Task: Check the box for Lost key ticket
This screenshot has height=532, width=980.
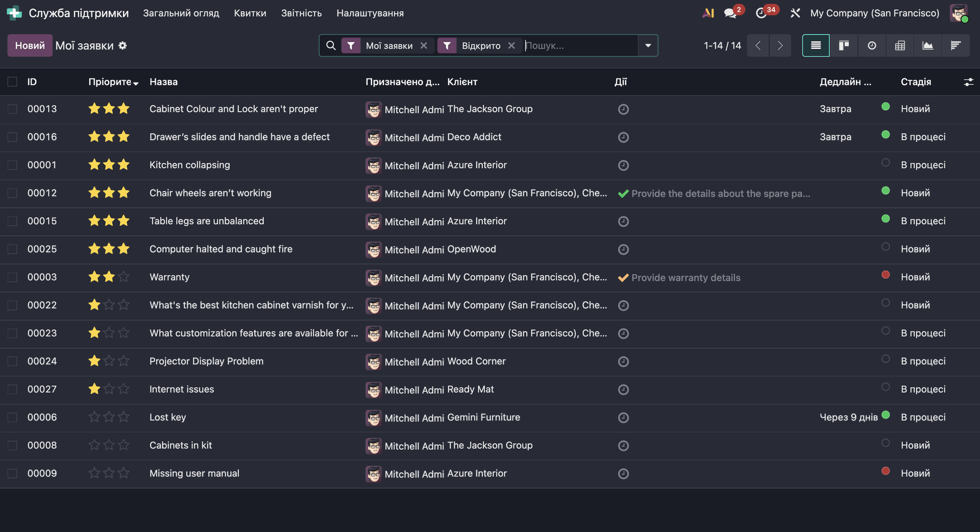Action: click(x=12, y=417)
